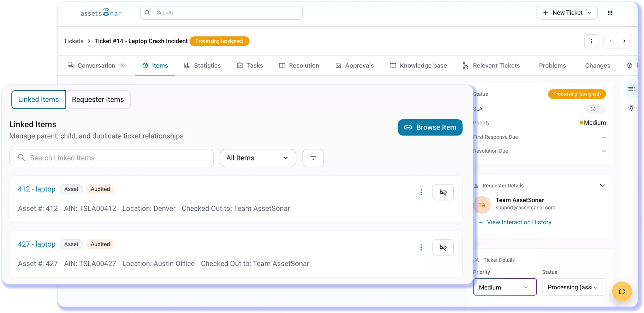
Task: Click View Interaction History link
Action: coord(519,222)
